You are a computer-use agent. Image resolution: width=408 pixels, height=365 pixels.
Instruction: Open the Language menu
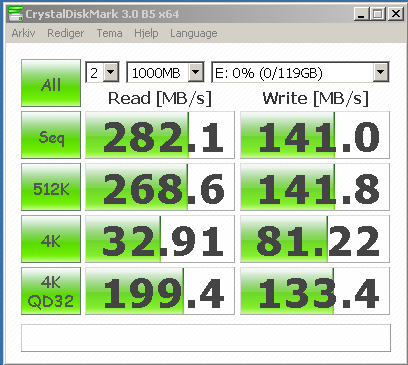pos(194,33)
